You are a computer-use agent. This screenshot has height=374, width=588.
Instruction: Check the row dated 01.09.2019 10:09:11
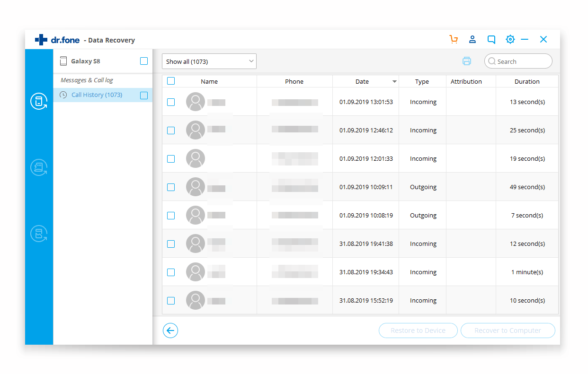pyautogui.click(x=171, y=187)
